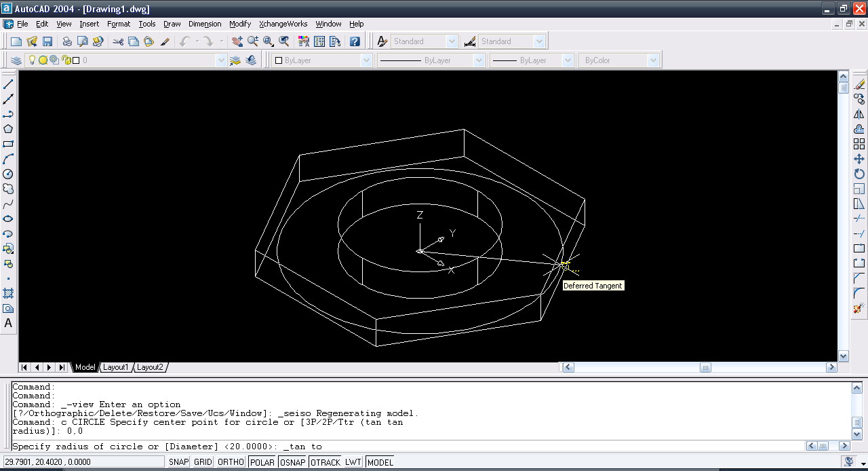Screen dimensions: 868x471
Task: Select the Rectangle draw tool
Action: point(8,144)
